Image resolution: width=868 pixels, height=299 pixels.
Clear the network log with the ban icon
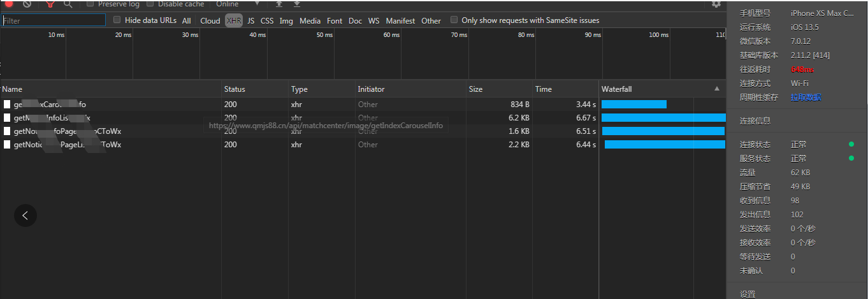(x=27, y=4)
